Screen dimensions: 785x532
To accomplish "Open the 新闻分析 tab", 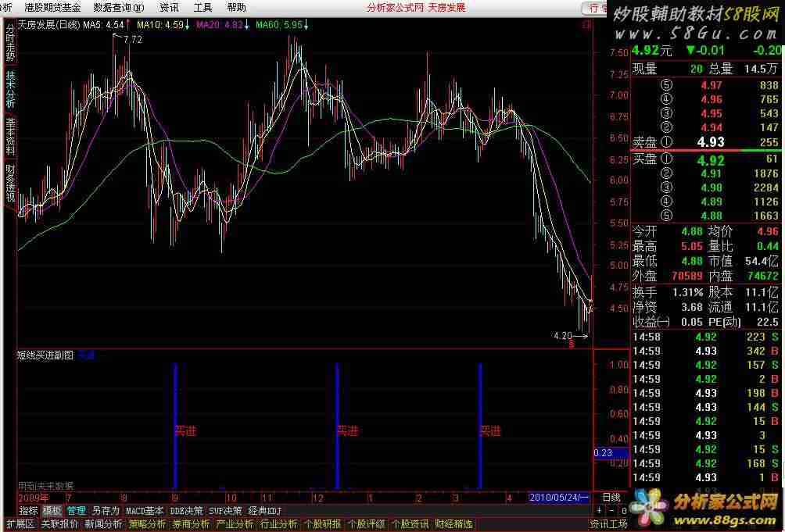I will pyautogui.click(x=104, y=524).
